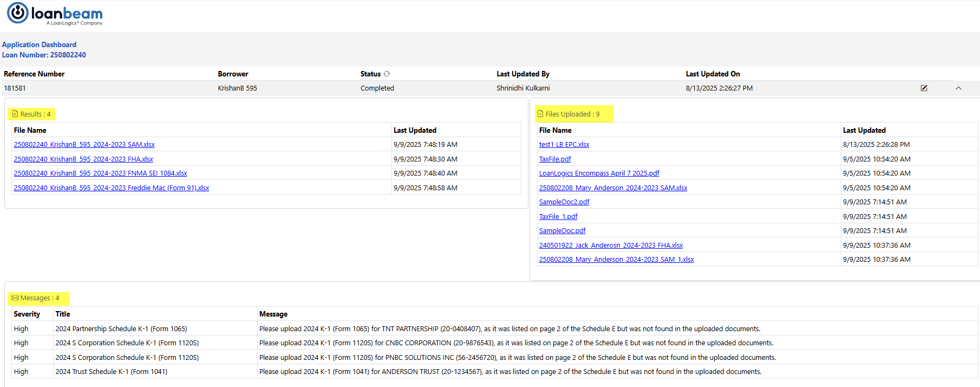Open the FNMA SEI 1084.xlsx result file
This screenshot has height=387, width=980.
click(x=100, y=173)
